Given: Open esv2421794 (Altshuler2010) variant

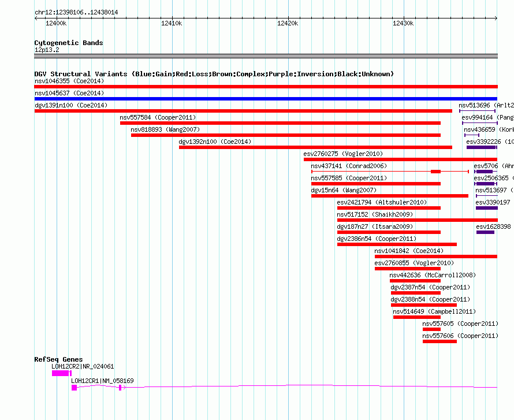Looking at the screenshot, I should [x=389, y=208].
